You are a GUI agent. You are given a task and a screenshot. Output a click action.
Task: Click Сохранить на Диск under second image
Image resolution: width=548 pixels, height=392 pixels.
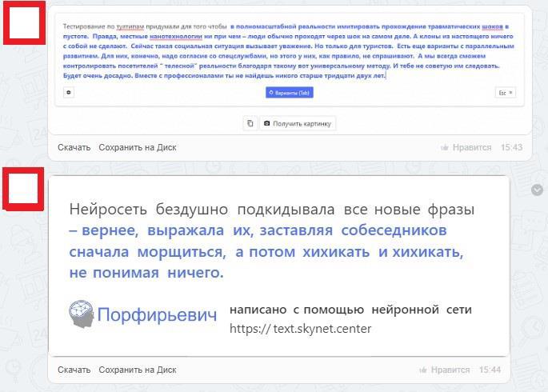point(137,370)
